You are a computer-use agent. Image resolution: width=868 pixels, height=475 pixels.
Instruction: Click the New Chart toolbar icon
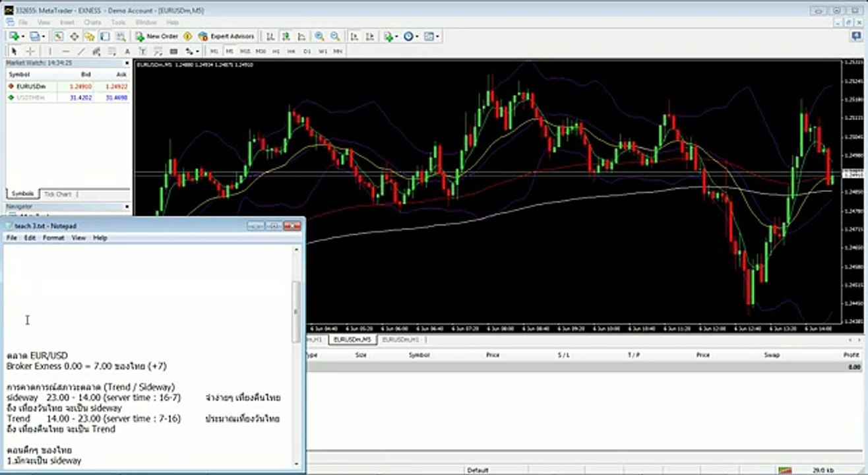tap(14, 36)
